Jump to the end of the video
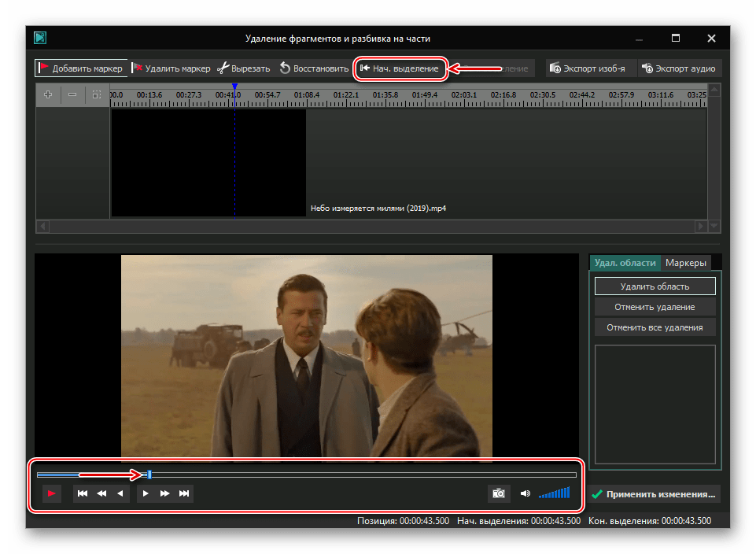Image resolution: width=756 pixels, height=554 pixels. click(184, 493)
